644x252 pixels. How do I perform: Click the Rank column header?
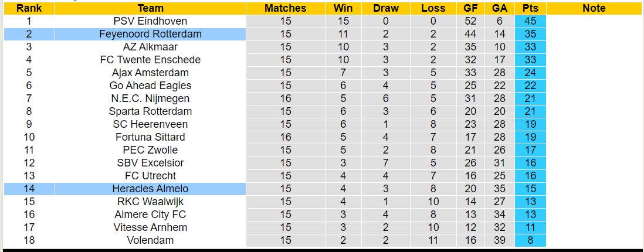[x=29, y=8]
